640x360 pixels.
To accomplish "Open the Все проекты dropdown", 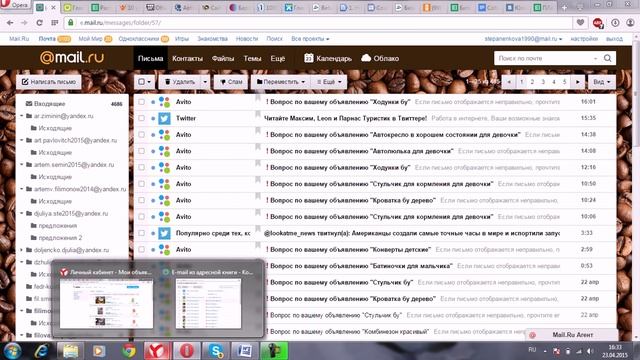I will click(x=310, y=39).
